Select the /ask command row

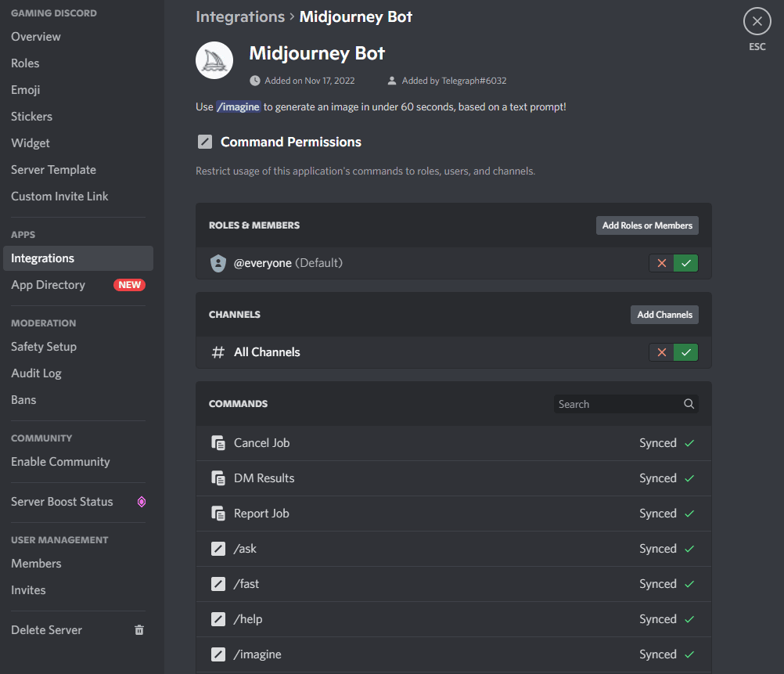pyautogui.click(x=454, y=549)
